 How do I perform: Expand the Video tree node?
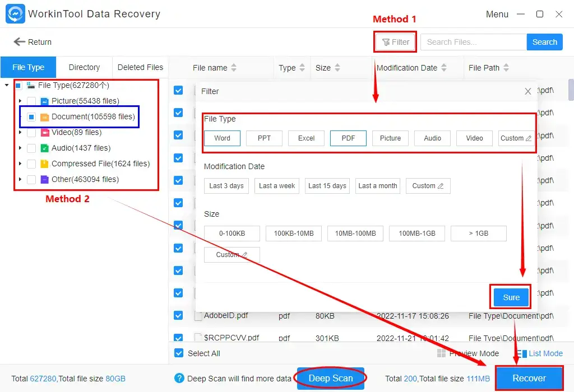(20, 132)
